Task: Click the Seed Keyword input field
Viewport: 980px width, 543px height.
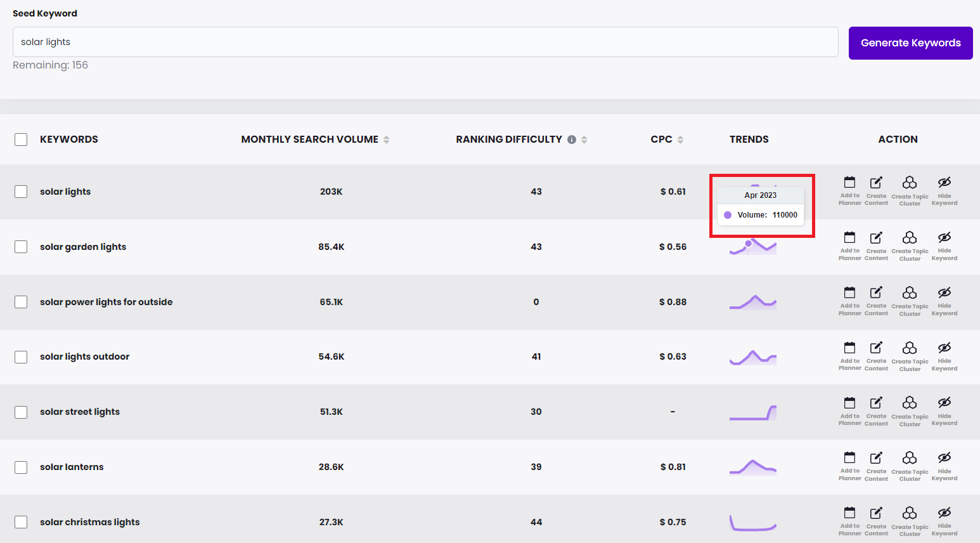Action: point(425,42)
